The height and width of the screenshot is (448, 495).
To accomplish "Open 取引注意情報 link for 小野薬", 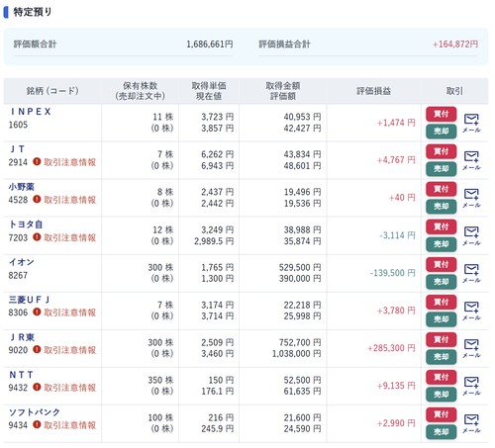I will click(70, 200).
